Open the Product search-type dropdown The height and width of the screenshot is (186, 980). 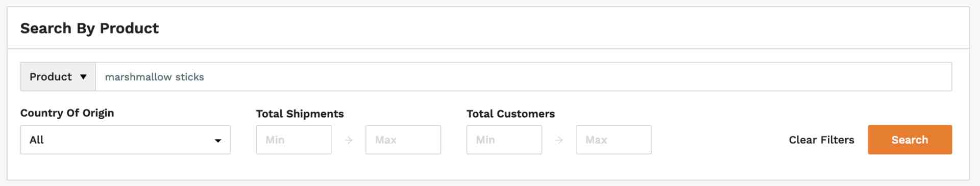click(x=58, y=77)
